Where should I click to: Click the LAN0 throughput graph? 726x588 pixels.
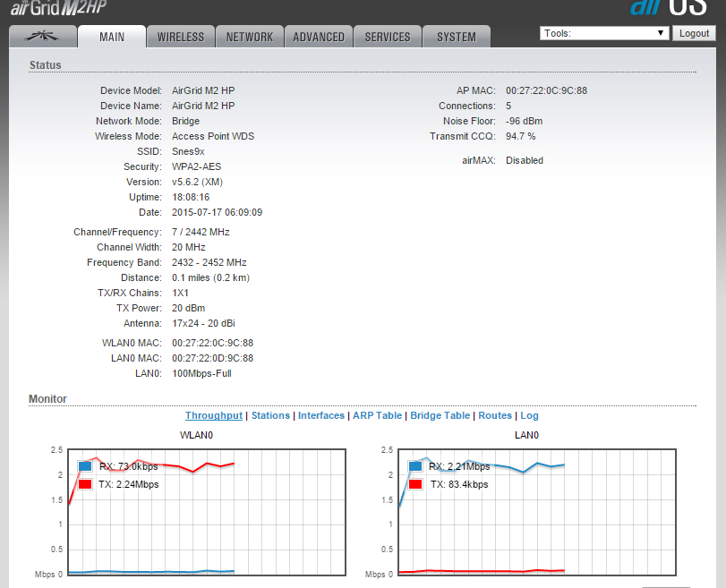click(x=537, y=512)
